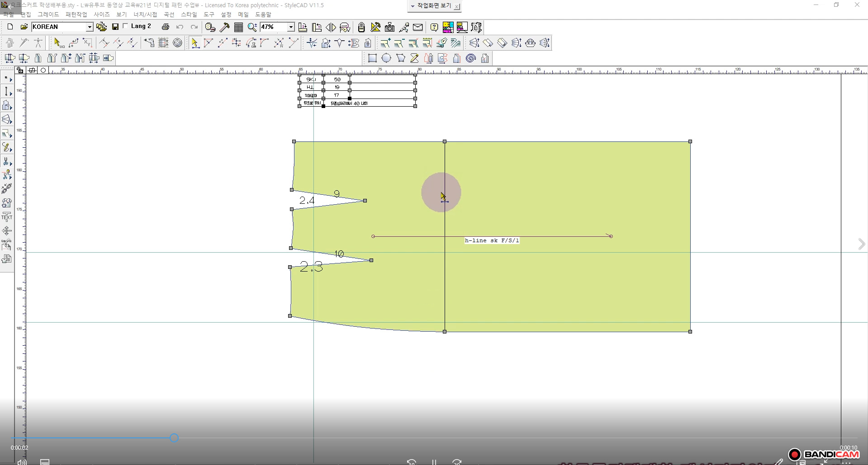The width and height of the screenshot is (868, 465).
Task: Create a new file with the blank page icon
Action: [10, 27]
